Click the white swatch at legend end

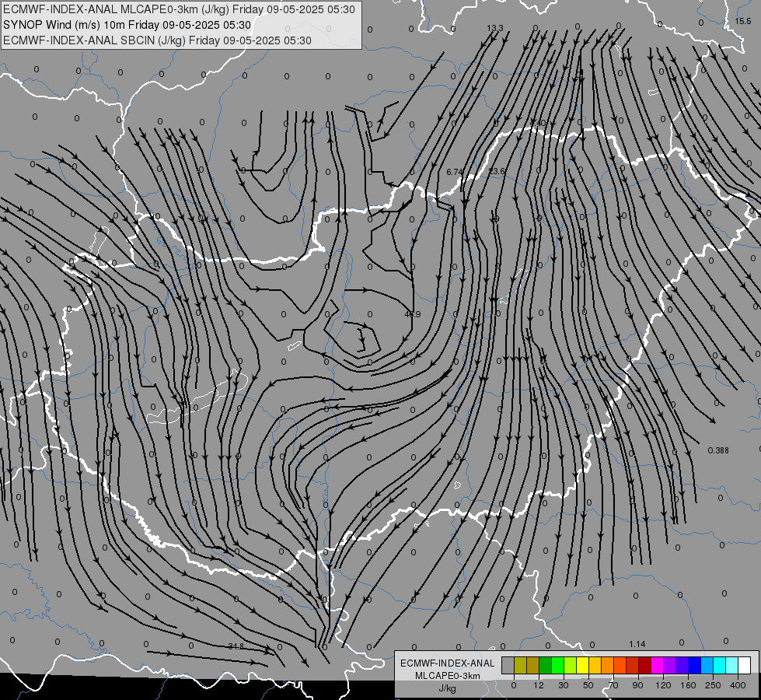click(745, 665)
